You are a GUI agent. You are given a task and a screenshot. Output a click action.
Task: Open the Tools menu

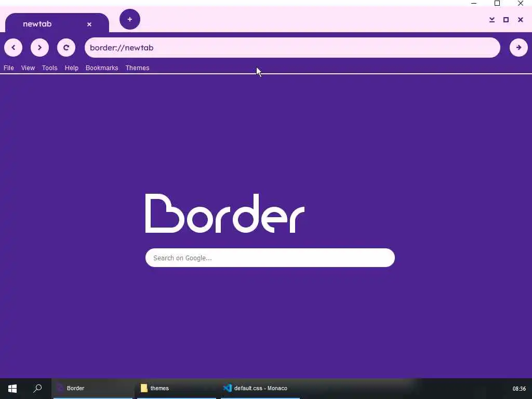coord(49,68)
